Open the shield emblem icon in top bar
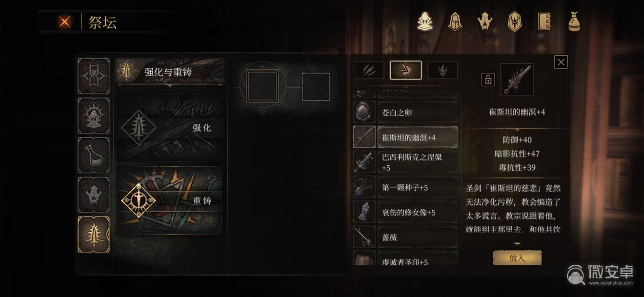The height and width of the screenshot is (297, 644). coord(515,21)
